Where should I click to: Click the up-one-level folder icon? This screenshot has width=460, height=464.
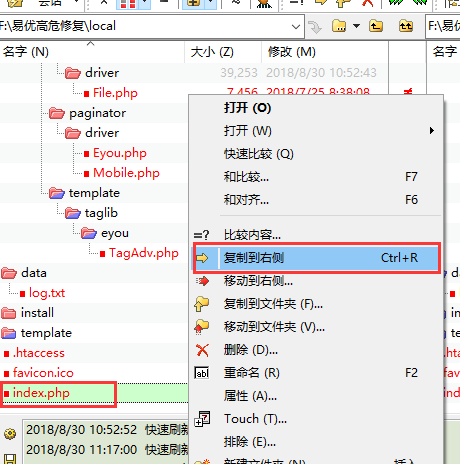click(376, 26)
